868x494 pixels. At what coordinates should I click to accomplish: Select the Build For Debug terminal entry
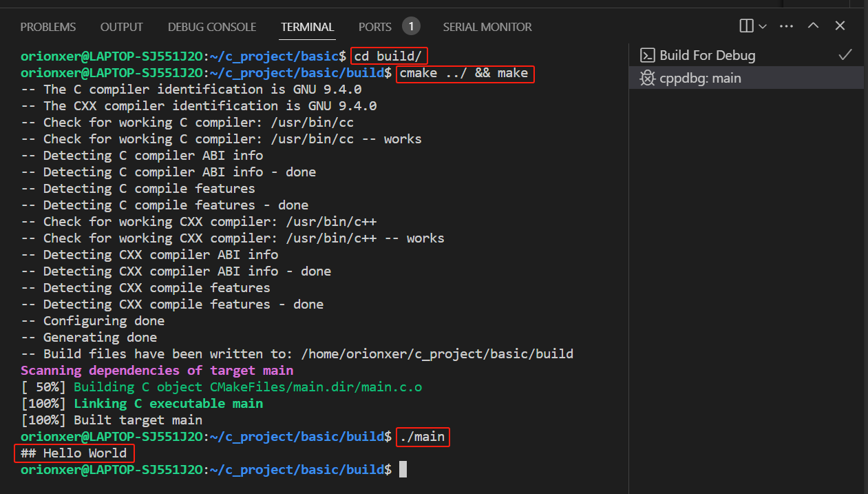[x=746, y=55]
